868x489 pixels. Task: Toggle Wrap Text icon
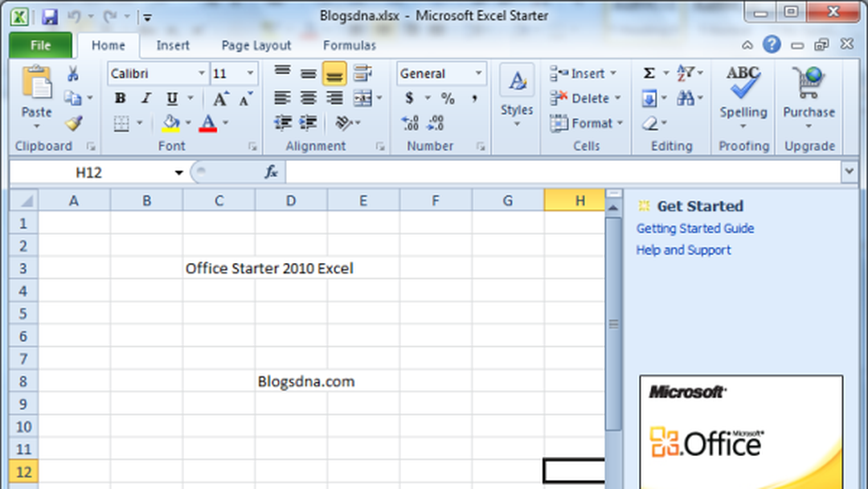click(x=362, y=73)
